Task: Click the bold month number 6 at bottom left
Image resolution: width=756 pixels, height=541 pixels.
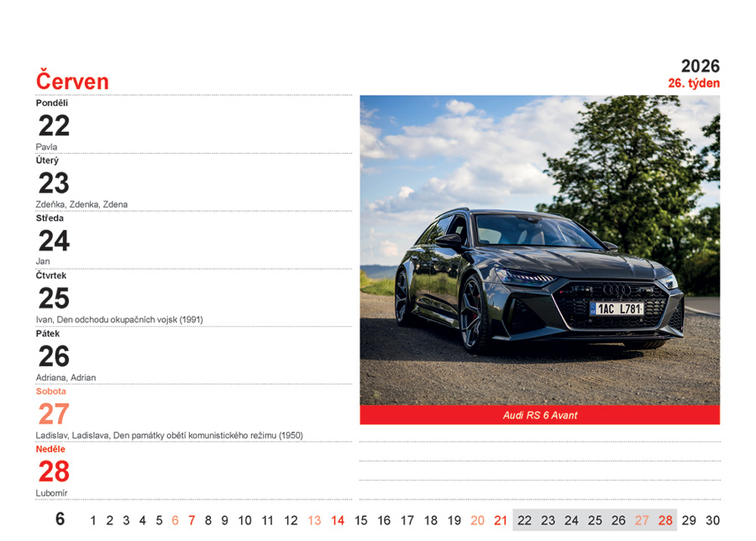Action: click(x=60, y=519)
